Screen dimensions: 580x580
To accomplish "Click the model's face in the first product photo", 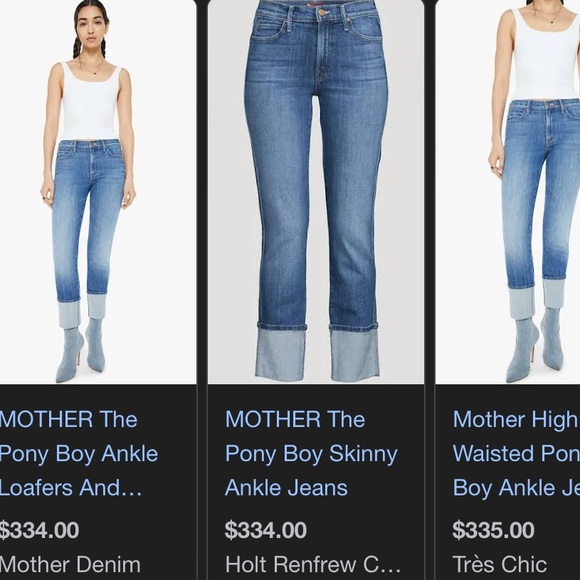I will (91, 28).
